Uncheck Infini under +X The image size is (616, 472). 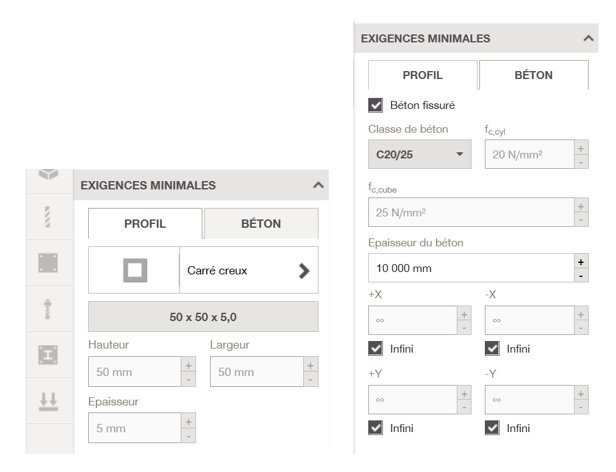(x=376, y=349)
